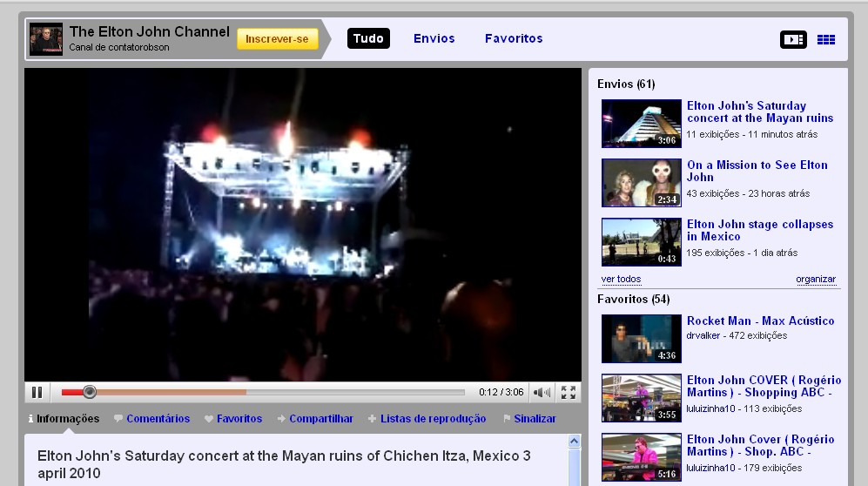Click The Elton John Channel title
The image size is (868, 486).
(150, 31)
